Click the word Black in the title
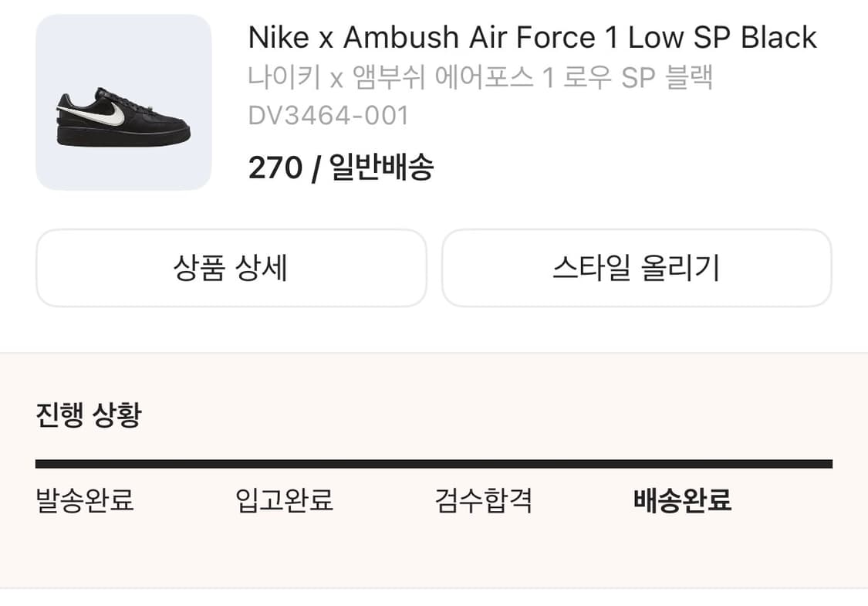Viewport: 868px width, 606px height. click(x=778, y=37)
